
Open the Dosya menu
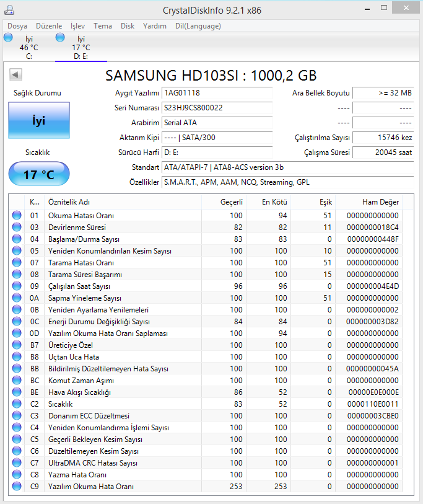tap(17, 26)
